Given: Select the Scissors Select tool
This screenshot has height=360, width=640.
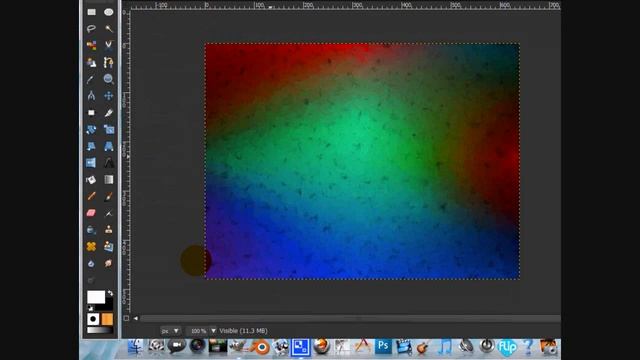Looking at the screenshot, I should (109, 45).
